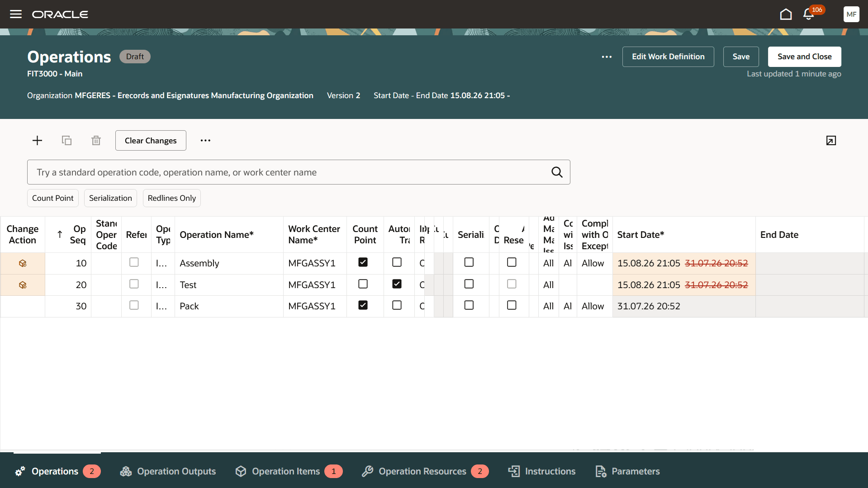
Task: Click the Clear Changes button
Action: (151, 141)
